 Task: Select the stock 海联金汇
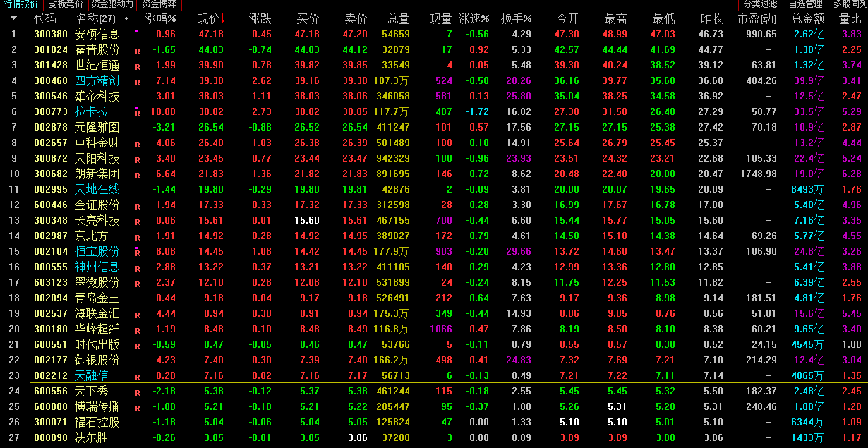pyautogui.click(x=97, y=313)
